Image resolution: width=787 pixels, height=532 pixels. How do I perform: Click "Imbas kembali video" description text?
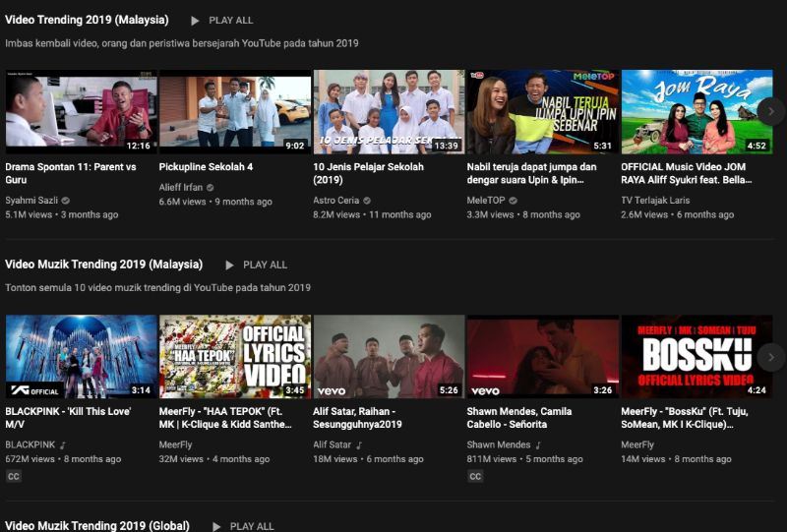182,43
